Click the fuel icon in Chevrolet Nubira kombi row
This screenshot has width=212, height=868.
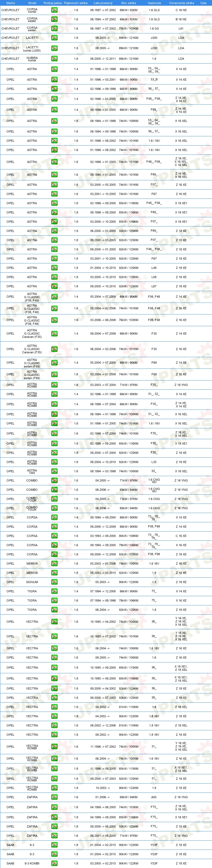[54, 59]
